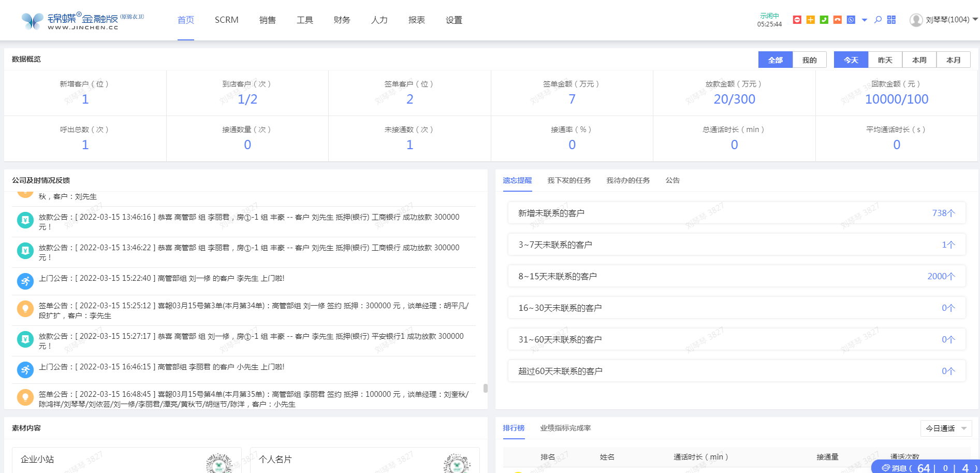Image resolution: width=980 pixels, height=473 pixels.
Task: Click the red do-not-disturb status icon
Action: coord(797,20)
